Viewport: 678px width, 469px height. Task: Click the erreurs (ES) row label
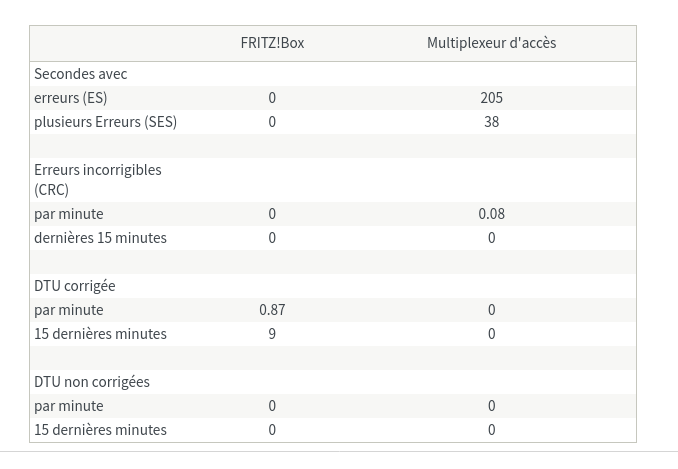click(71, 98)
